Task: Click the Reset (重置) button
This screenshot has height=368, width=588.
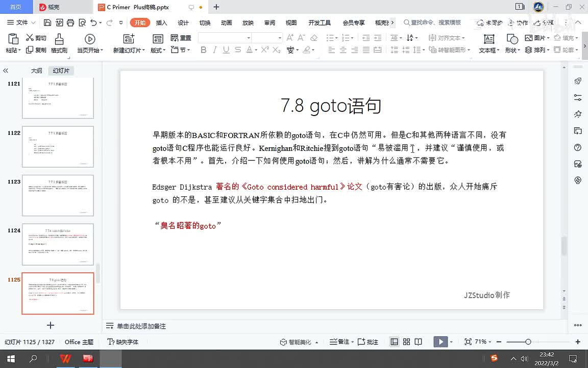Action: 181,37
